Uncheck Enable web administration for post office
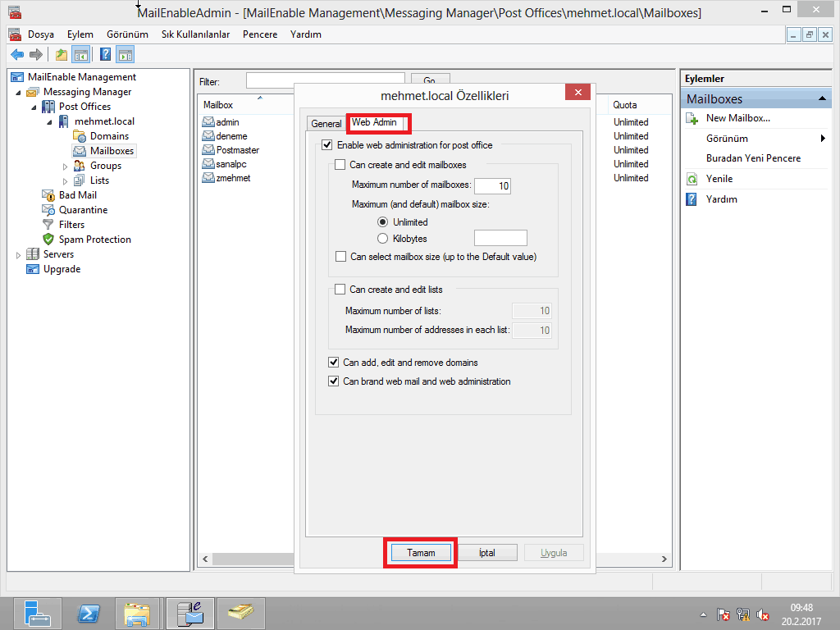The image size is (840, 630). (327, 145)
